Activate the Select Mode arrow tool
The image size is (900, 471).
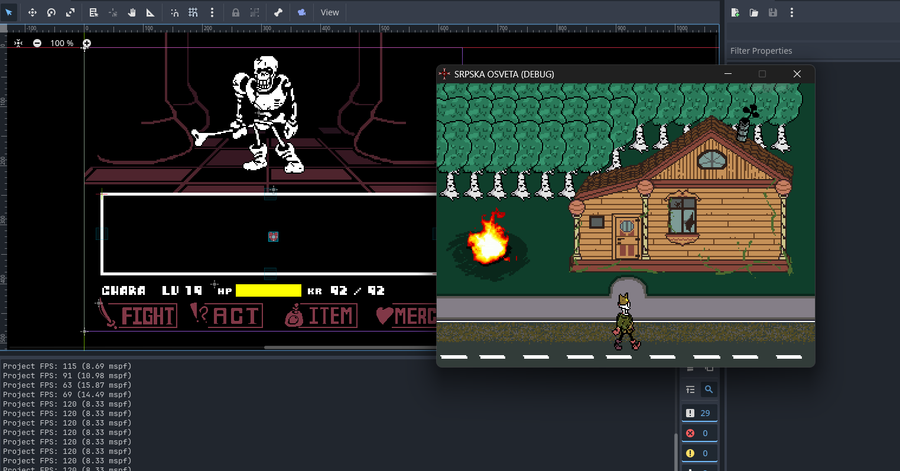[9, 12]
